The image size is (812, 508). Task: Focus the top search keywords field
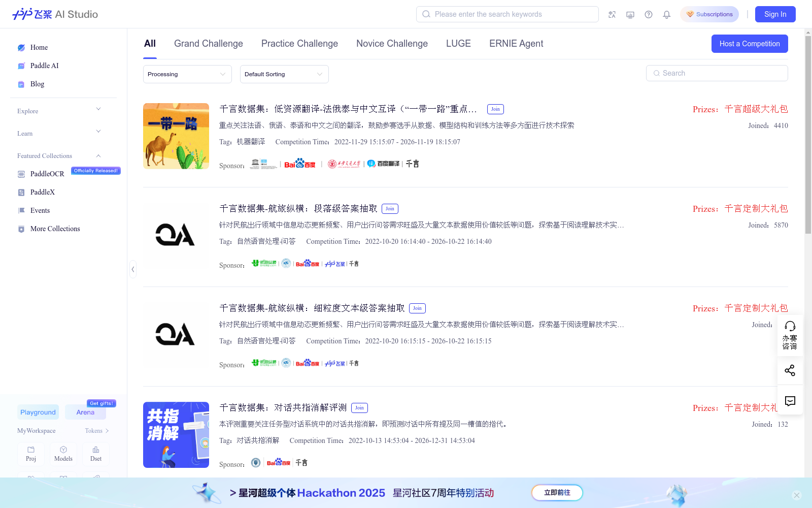(x=507, y=14)
